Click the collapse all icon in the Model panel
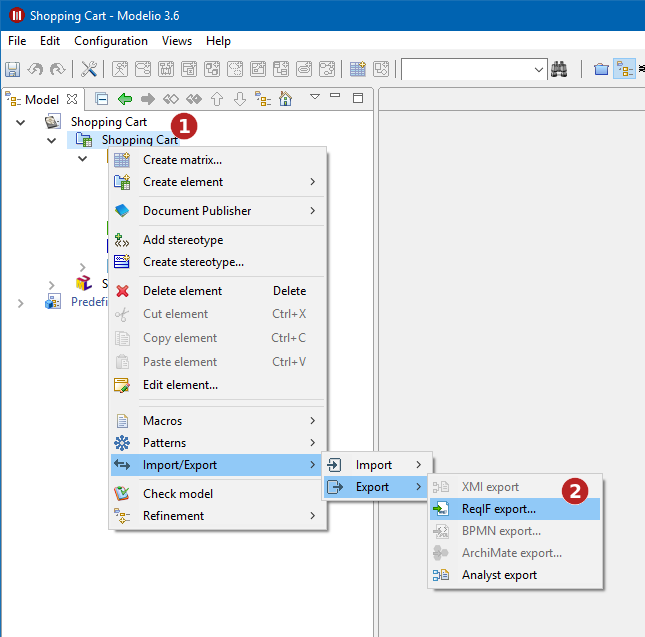The height and width of the screenshot is (637, 645). click(102, 99)
